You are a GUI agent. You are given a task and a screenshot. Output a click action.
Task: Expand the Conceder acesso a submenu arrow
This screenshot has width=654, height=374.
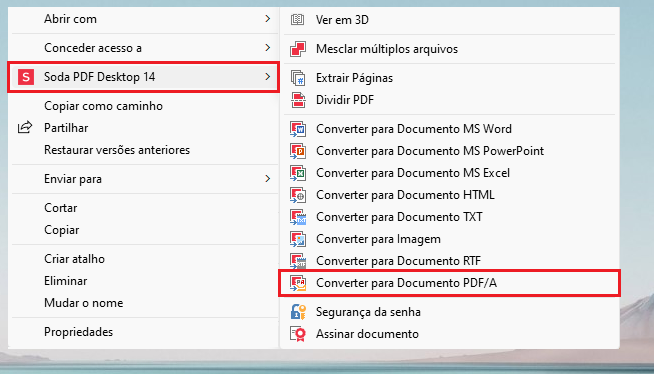(x=268, y=48)
